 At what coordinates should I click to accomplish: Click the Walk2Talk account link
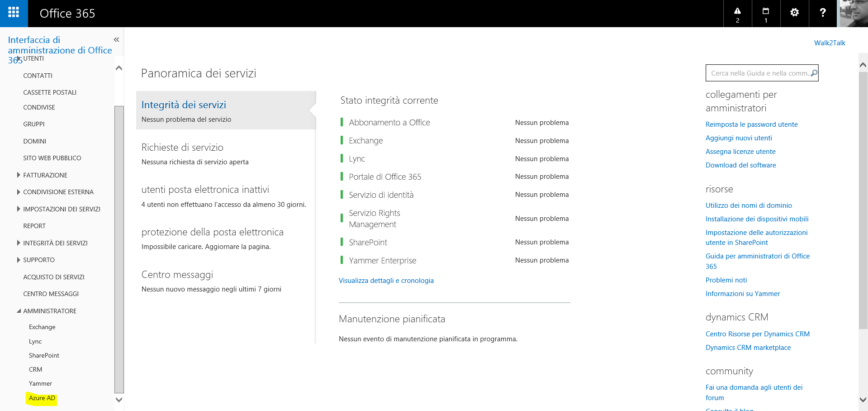click(830, 43)
